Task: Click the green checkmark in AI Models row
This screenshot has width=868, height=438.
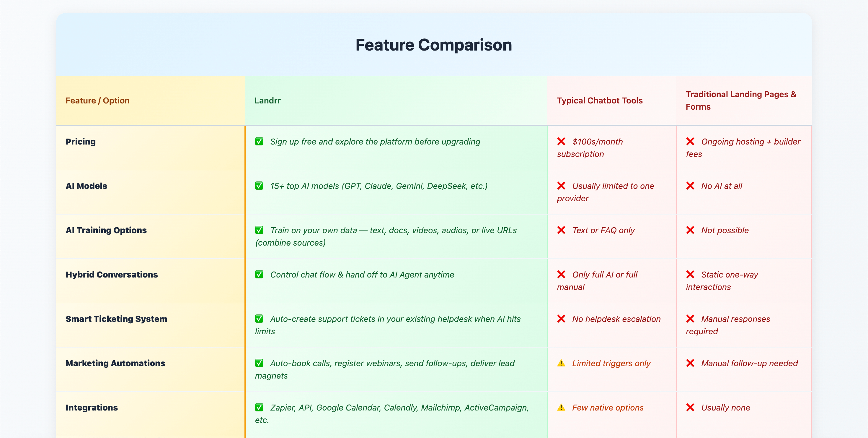Action: tap(259, 186)
